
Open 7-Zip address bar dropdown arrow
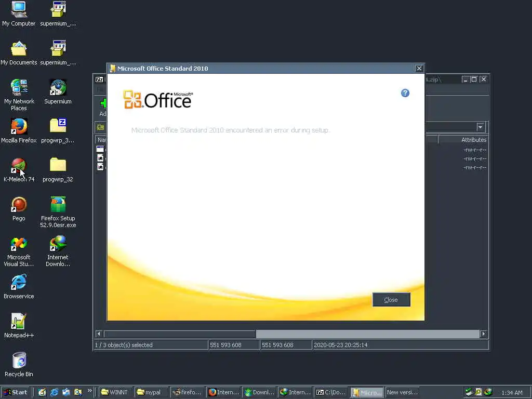pyautogui.click(x=481, y=127)
